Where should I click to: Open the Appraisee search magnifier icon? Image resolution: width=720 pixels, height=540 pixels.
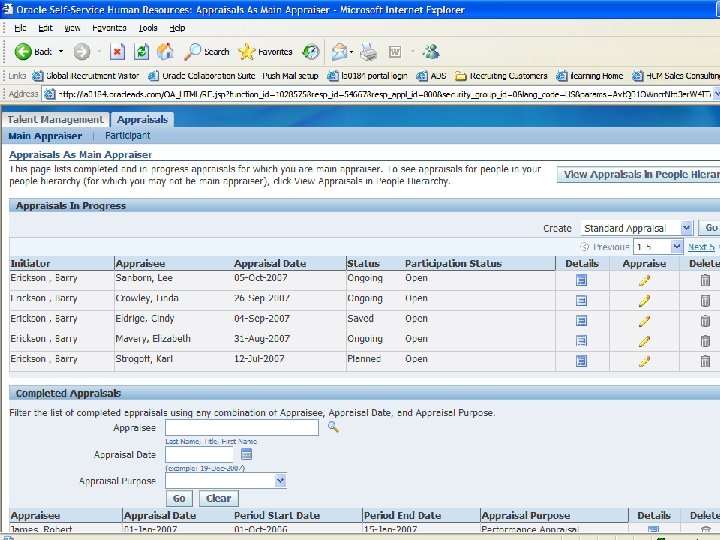coord(333,427)
